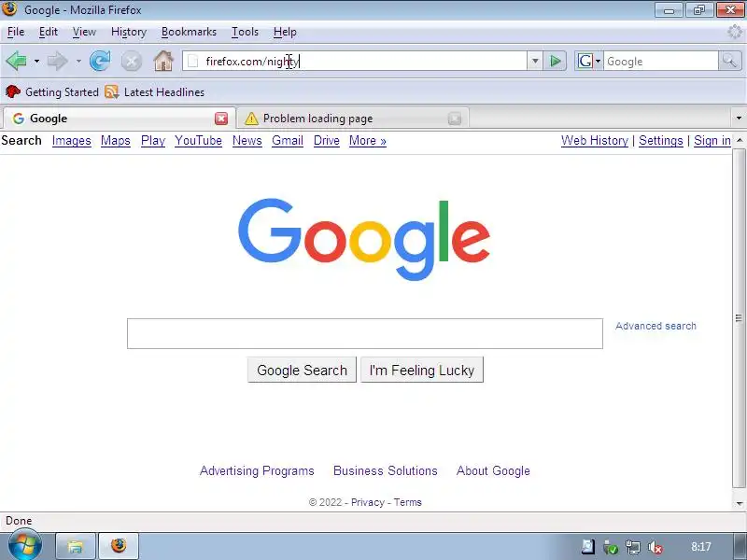The height and width of the screenshot is (560, 747).
Task: Click the network tray icon
Action: pos(633,547)
